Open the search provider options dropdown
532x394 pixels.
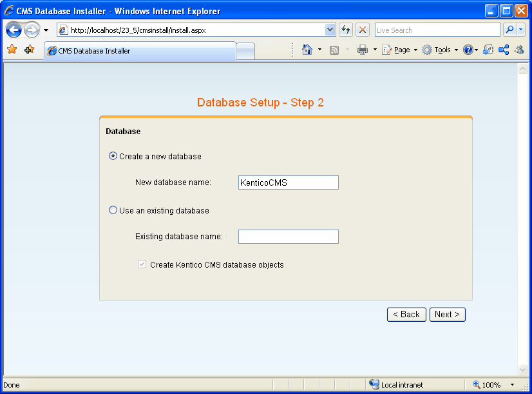(521, 30)
